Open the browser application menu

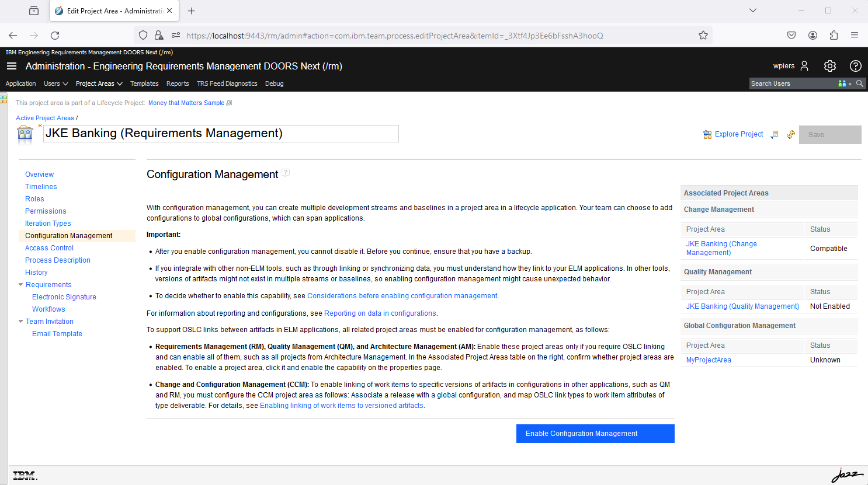(x=855, y=35)
